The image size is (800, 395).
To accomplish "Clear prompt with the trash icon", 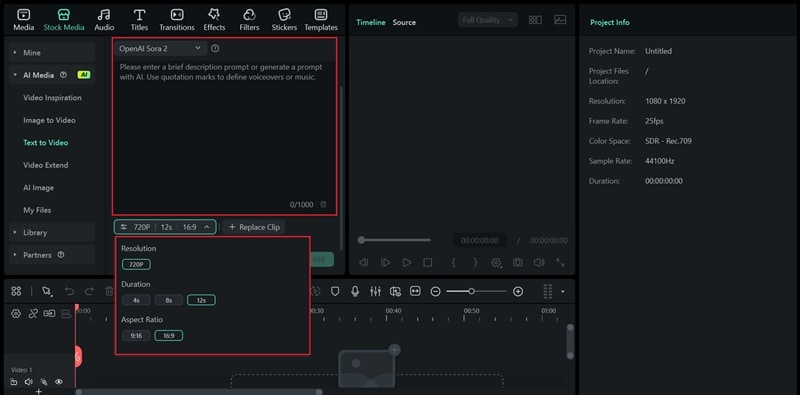I will click(x=323, y=205).
